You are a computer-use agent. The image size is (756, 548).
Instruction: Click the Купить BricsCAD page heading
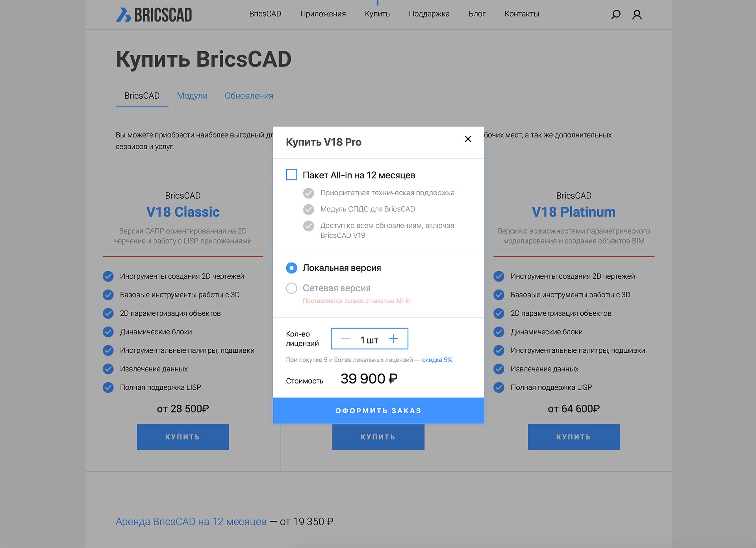tap(204, 59)
